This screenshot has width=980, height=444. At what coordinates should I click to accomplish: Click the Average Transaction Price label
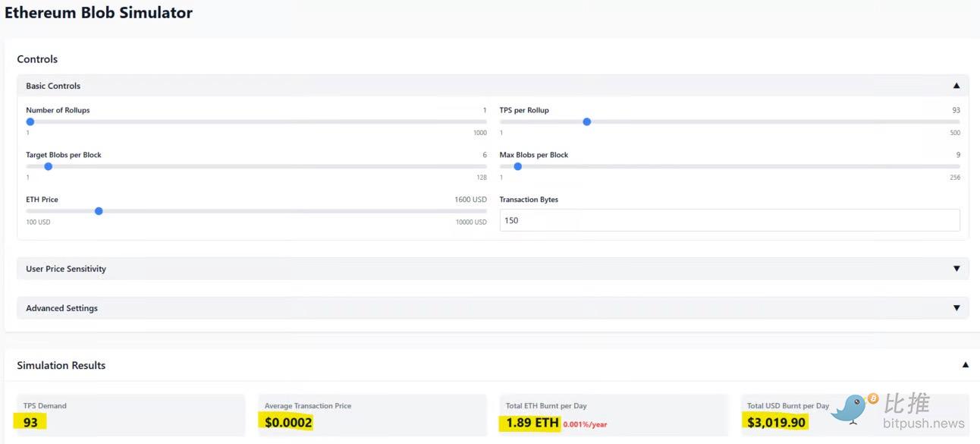pyautogui.click(x=308, y=406)
